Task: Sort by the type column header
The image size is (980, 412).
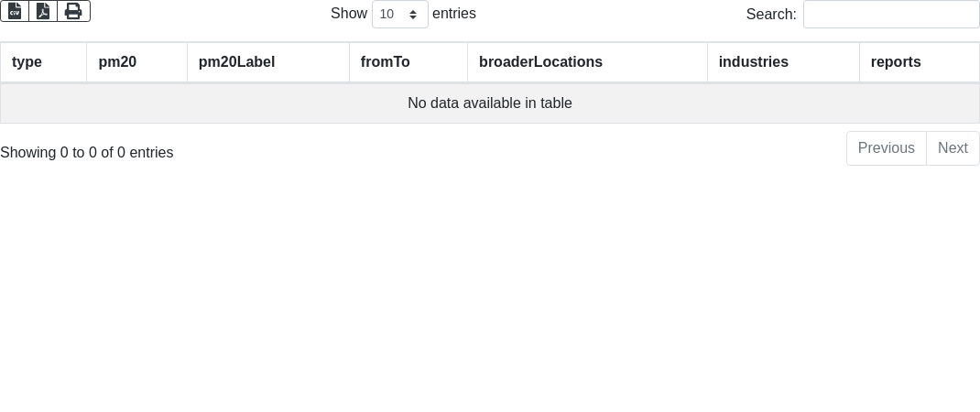Action: 27,62
